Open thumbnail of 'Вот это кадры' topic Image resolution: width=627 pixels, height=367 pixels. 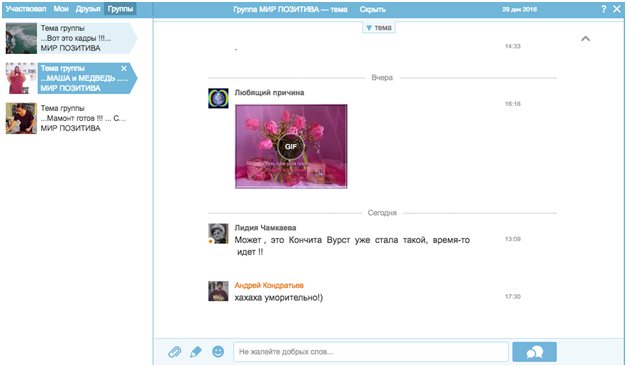point(21,38)
